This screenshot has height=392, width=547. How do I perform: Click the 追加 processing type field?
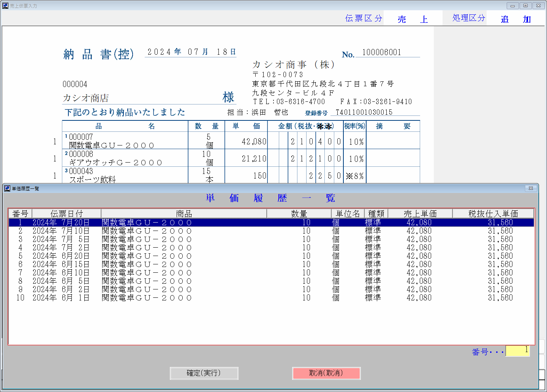(x=515, y=19)
